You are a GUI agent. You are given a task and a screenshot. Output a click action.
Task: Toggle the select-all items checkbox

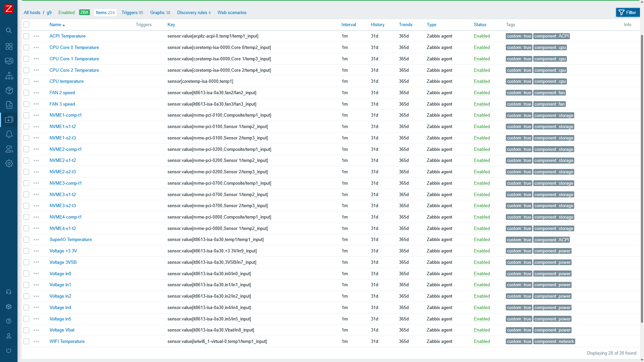tap(26, 24)
